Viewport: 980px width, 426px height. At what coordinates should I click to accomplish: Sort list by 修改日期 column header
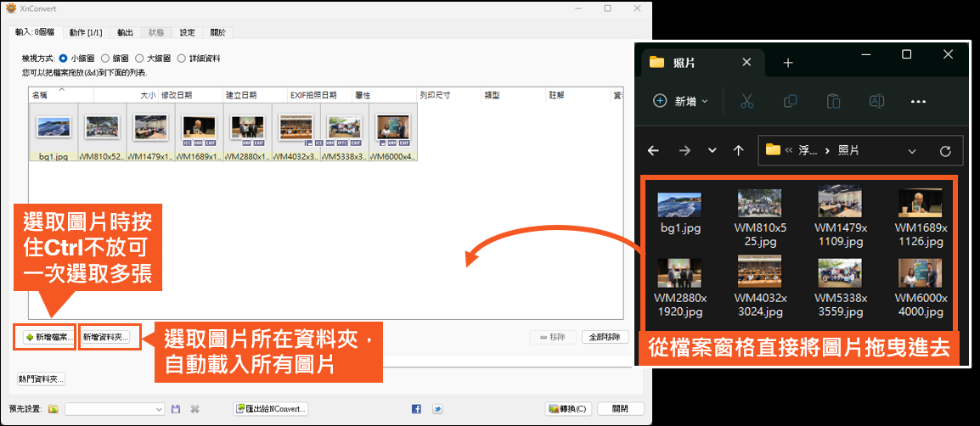[x=191, y=95]
